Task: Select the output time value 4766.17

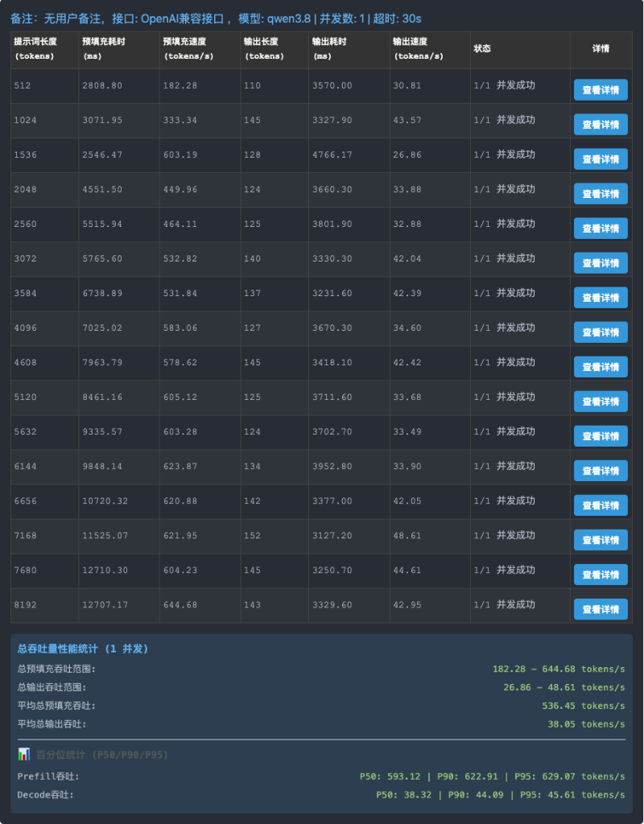Action: click(x=332, y=155)
